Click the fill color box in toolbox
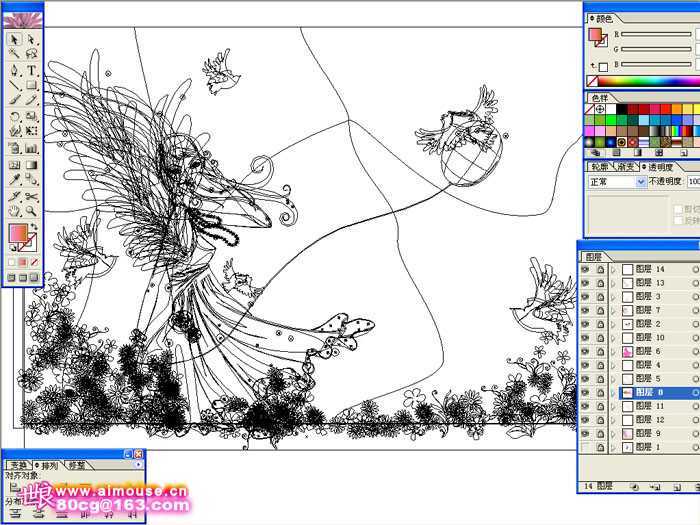700x525 pixels. (18, 233)
